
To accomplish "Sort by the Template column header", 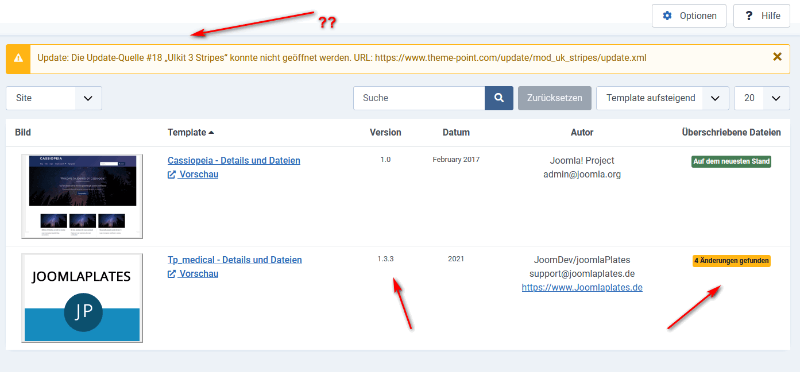I will [191, 133].
